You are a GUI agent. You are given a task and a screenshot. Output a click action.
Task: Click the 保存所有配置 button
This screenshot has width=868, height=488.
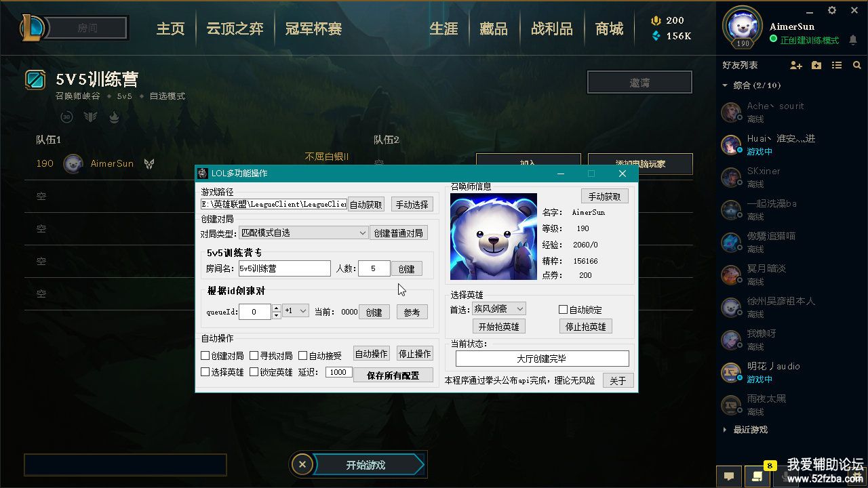[393, 375]
